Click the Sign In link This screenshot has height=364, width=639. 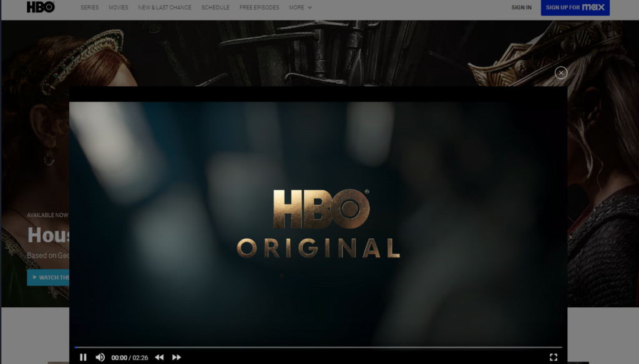click(521, 7)
